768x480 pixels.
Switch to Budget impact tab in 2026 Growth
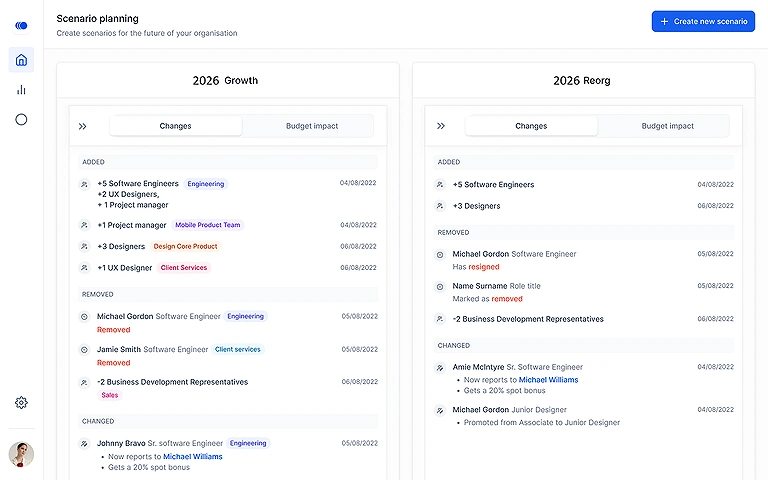pyautogui.click(x=312, y=126)
